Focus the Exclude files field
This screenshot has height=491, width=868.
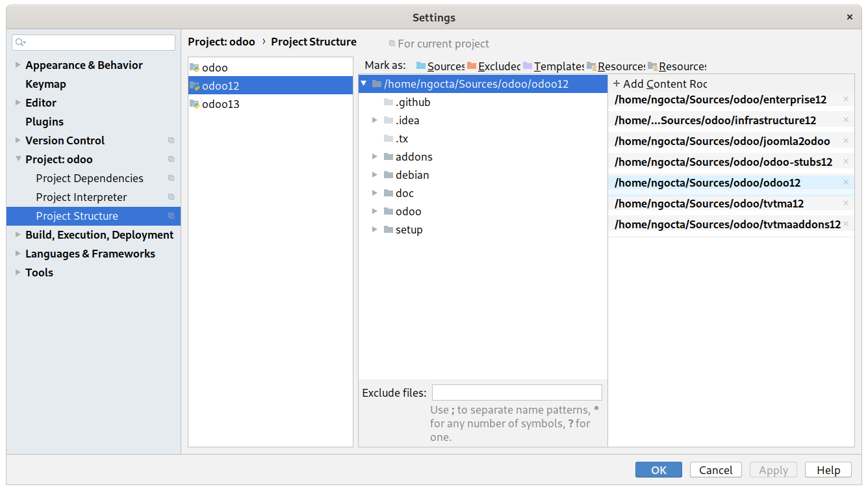tap(517, 393)
